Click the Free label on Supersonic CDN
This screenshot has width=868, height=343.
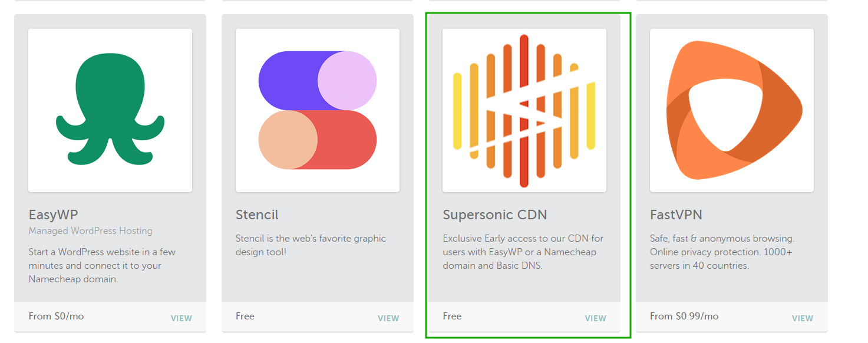tap(452, 316)
